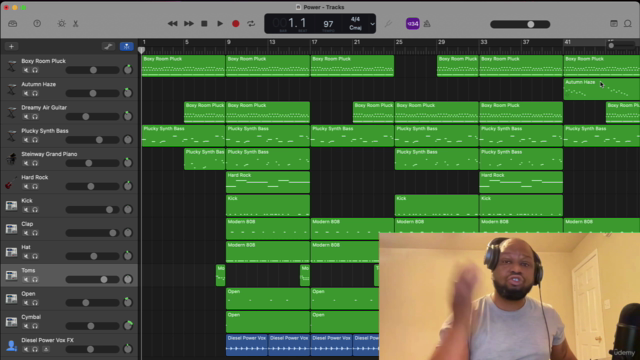Image resolution: width=640 pixels, height=360 pixels.
Task: Rewind the playhead
Action: coord(172,24)
